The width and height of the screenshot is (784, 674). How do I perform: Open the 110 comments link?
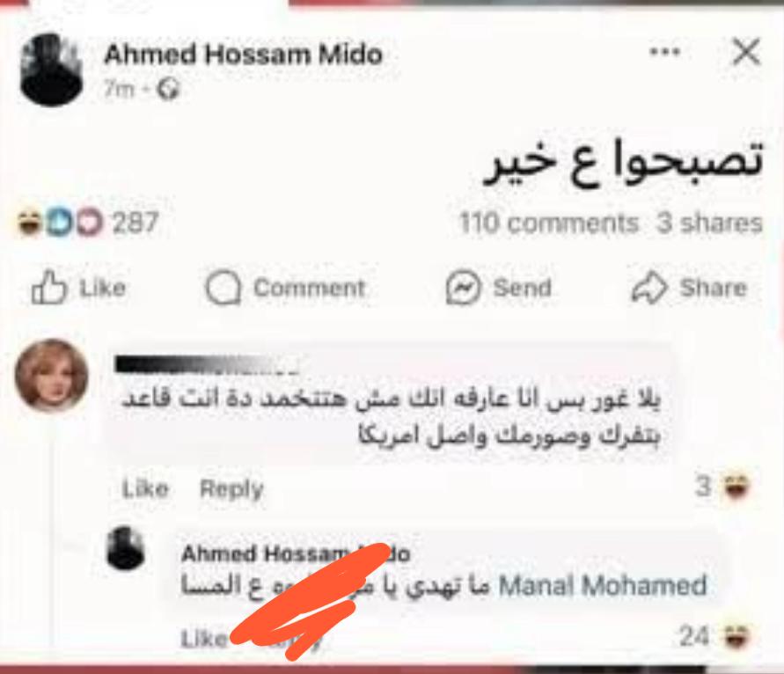tap(549, 223)
